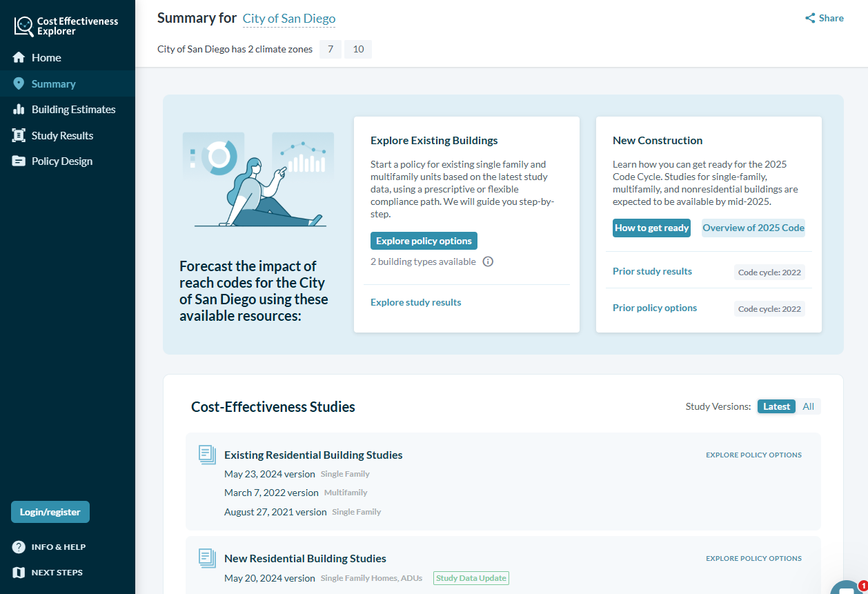Switch Study Versions to Latest
Viewport: 868px width, 594px height.
coord(776,406)
